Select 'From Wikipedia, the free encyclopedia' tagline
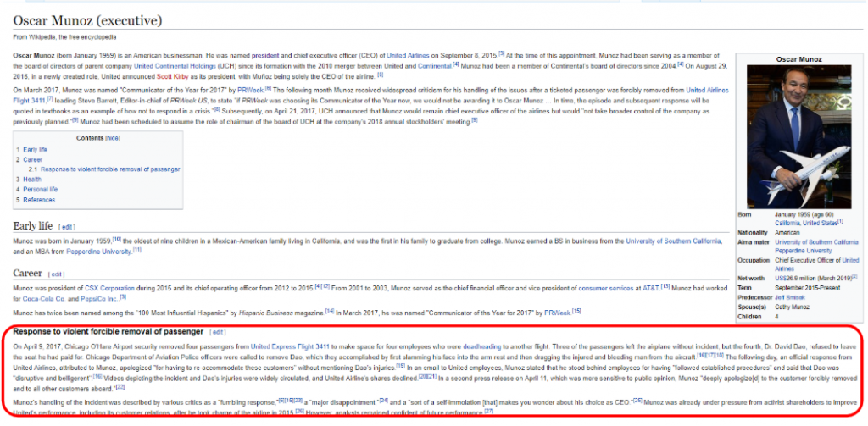 pos(64,37)
